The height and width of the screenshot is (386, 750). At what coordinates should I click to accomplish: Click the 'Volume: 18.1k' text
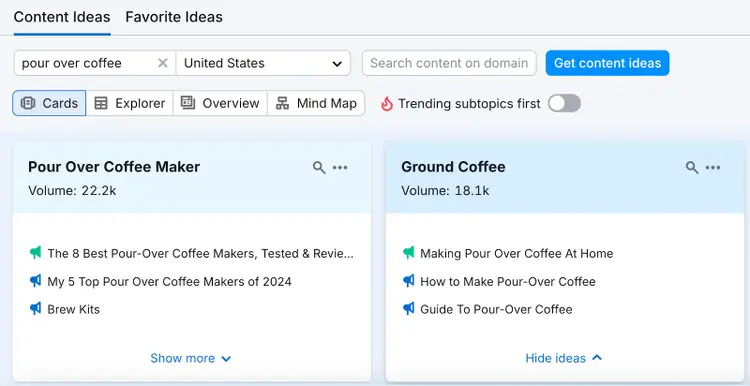point(445,191)
